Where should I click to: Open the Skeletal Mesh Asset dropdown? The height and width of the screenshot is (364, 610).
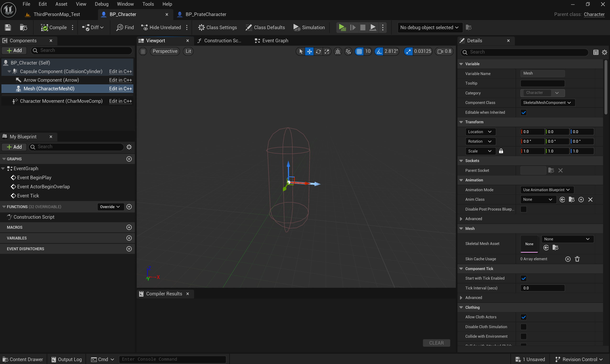(x=567, y=239)
